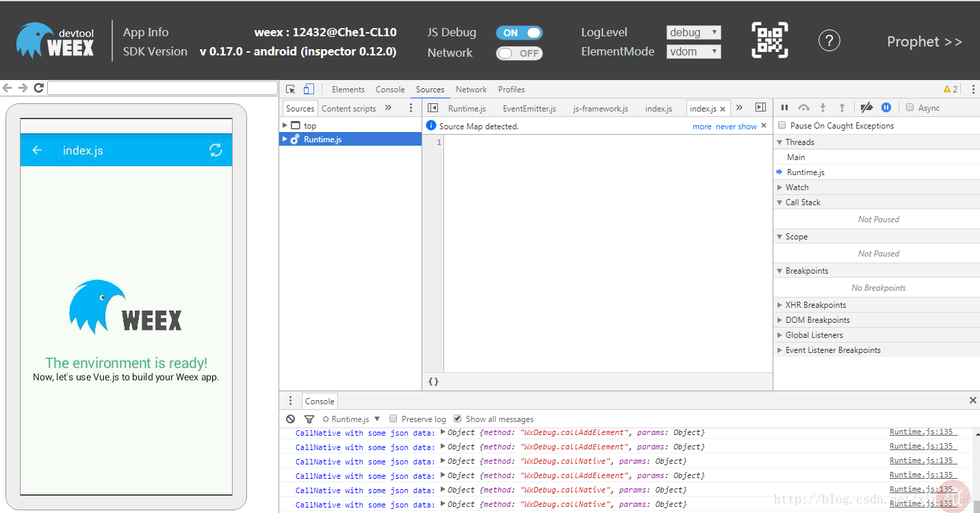
Task: Click into the browser URL input field
Action: [163, 88]
